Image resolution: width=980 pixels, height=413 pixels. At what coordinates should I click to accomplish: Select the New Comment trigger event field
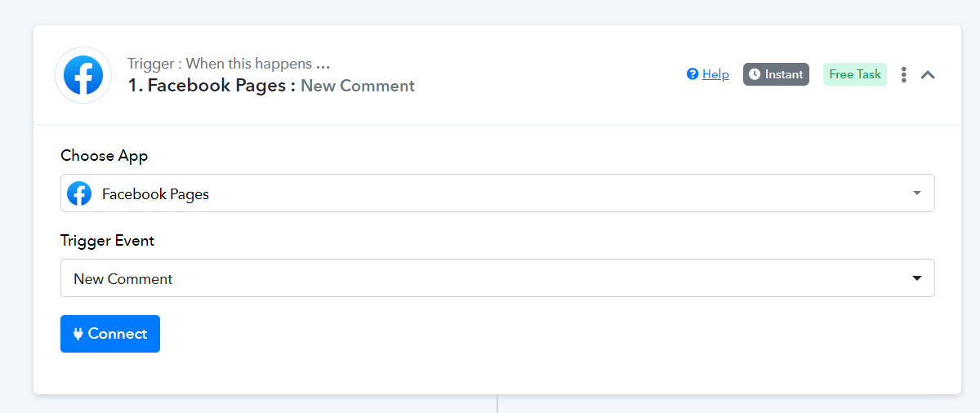coord(497,278)
